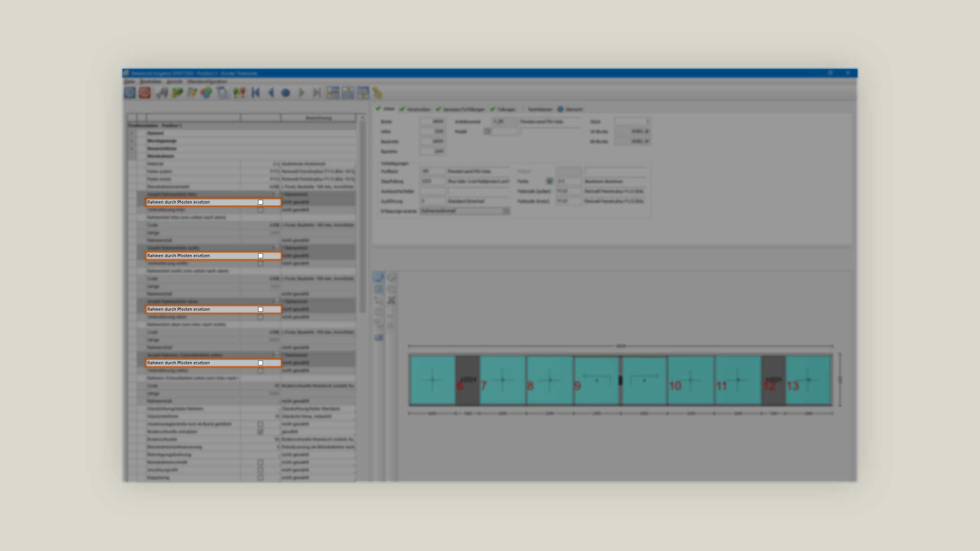
Task: Go to next position with right arrow
Action: click(301, 93)
